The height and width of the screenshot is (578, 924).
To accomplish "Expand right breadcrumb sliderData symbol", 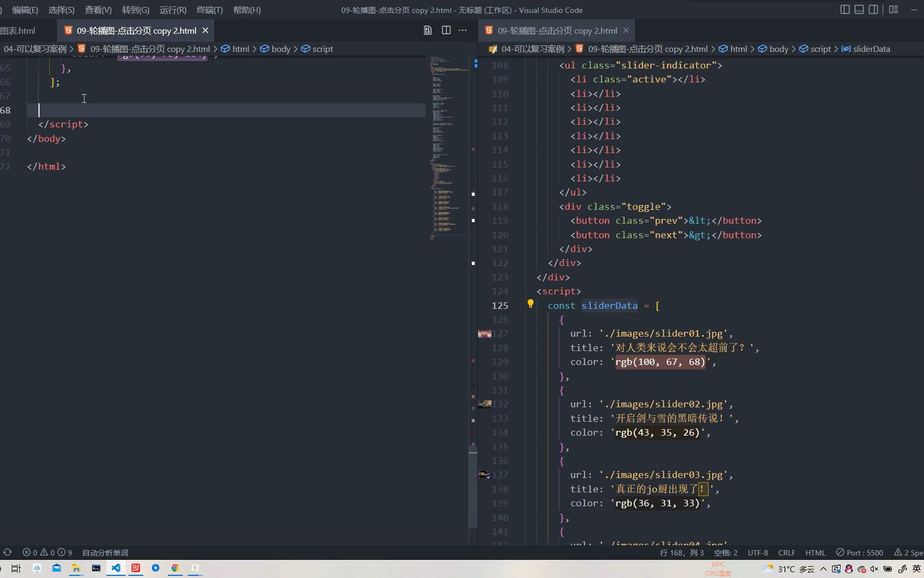I will 866,49.
